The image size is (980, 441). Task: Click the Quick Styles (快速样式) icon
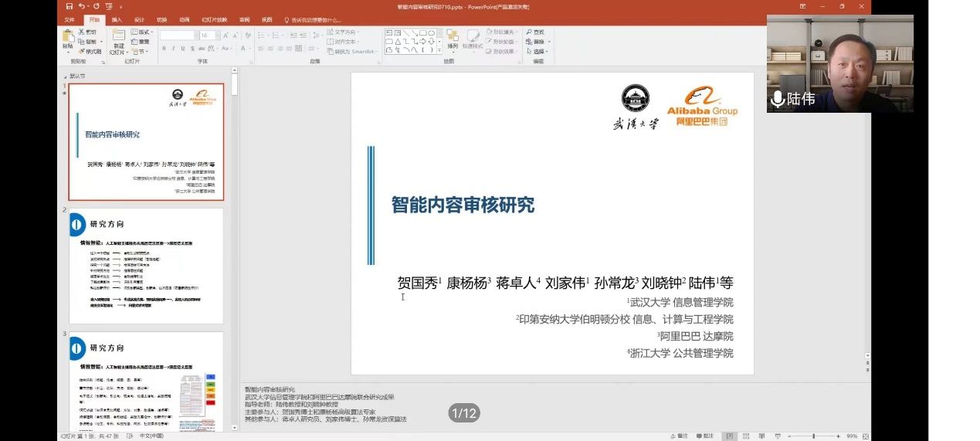(x=473, y=36)
